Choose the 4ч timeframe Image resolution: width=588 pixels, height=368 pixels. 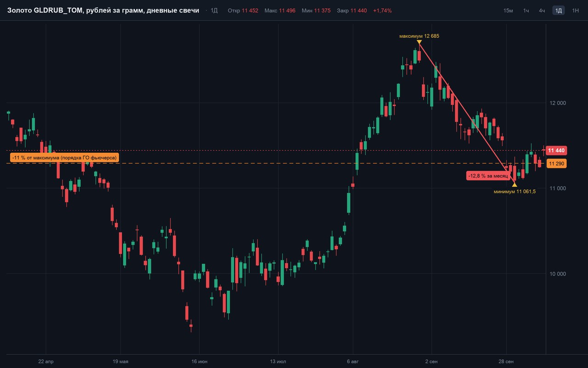coord(542,11)
